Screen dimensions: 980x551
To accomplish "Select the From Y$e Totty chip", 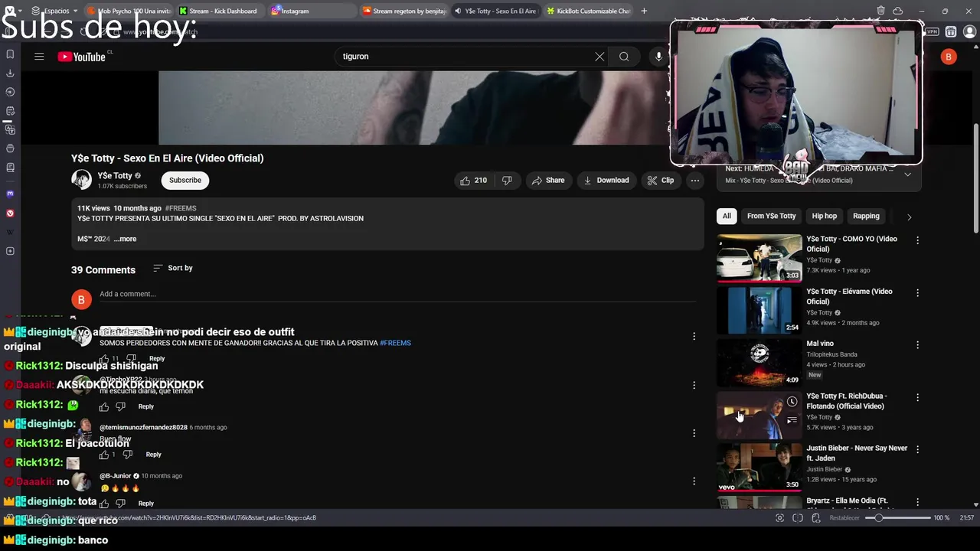I will tap(771, 216).
